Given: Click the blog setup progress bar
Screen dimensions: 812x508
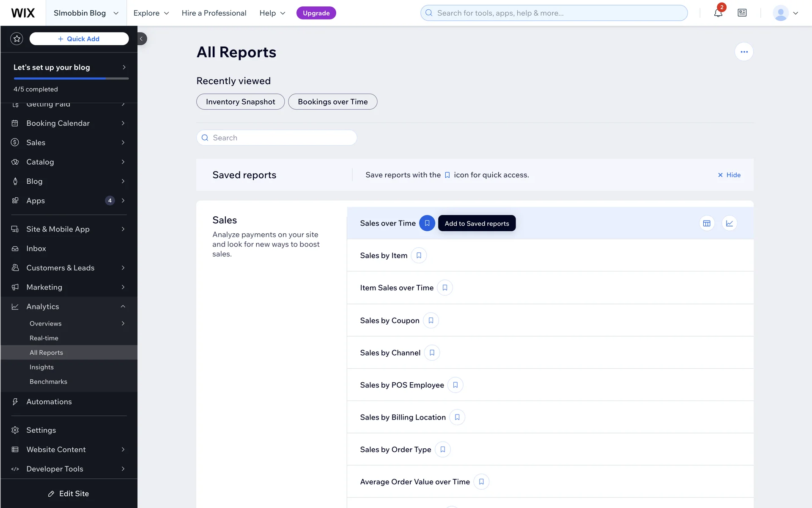Looking at the screenshot, I should pyautogui.click(x=71, y=78).
